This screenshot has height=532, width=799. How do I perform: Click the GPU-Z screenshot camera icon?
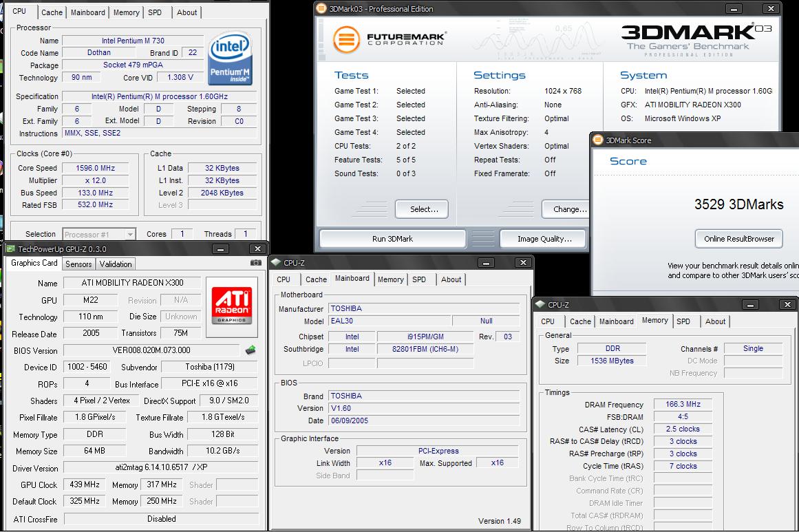point(256,263)
